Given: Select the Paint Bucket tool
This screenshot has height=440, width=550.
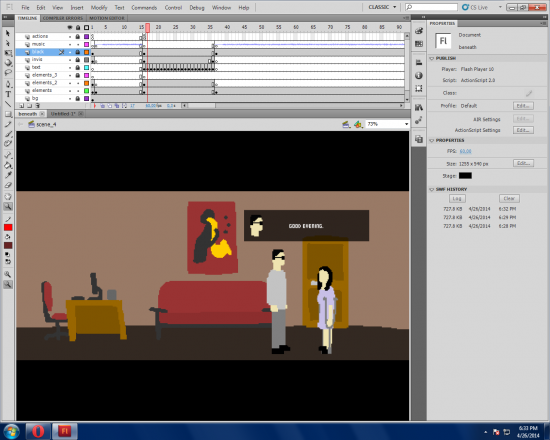Looking at the screenshot, I should [x=8, y=165].
